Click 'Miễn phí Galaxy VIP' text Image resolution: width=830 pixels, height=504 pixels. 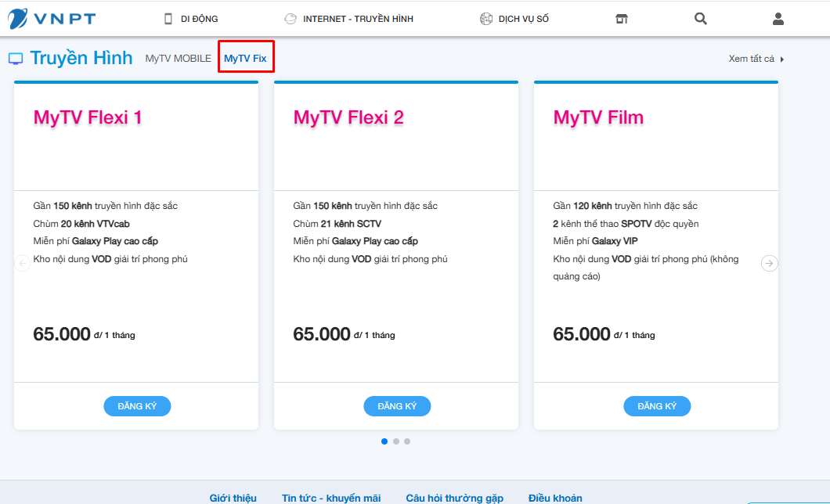(596, 241)
